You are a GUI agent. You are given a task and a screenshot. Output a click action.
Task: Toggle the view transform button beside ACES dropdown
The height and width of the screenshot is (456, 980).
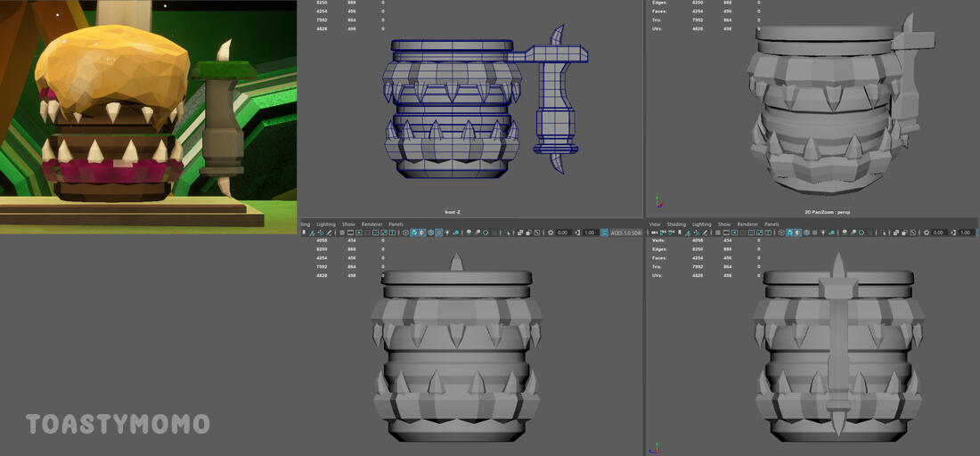(604, 232)
